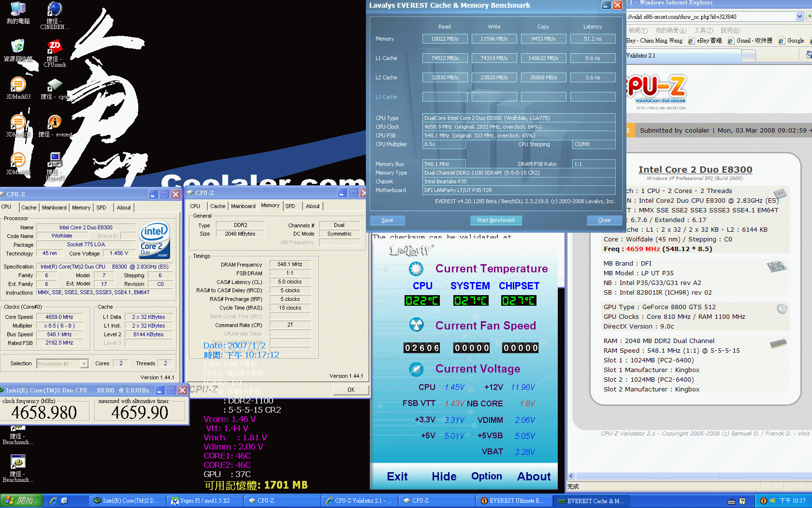Click About in the LANParty monitor

click(x=534, y=477)
